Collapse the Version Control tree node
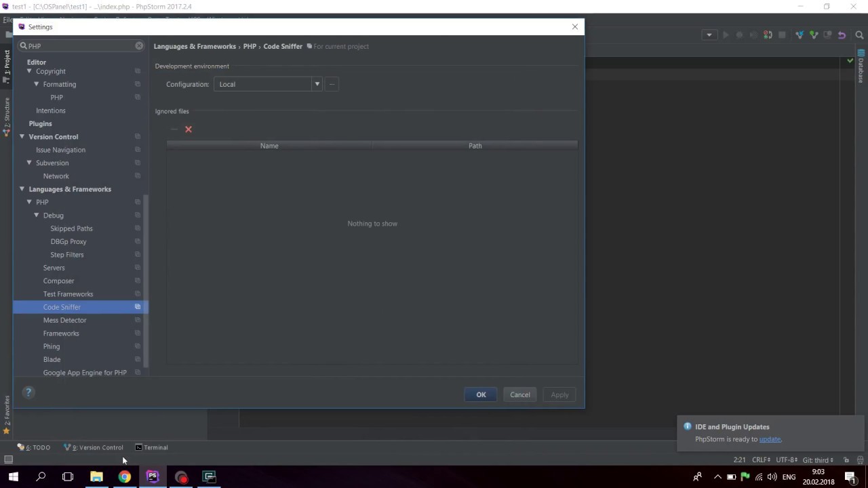The image size is (868, 488). click(x=22, y=136)
